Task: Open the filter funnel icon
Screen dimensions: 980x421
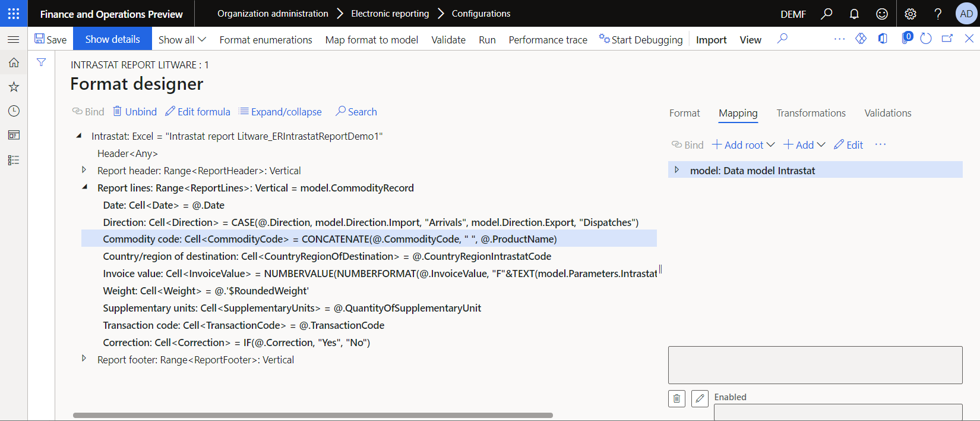Action: point(41,62)
